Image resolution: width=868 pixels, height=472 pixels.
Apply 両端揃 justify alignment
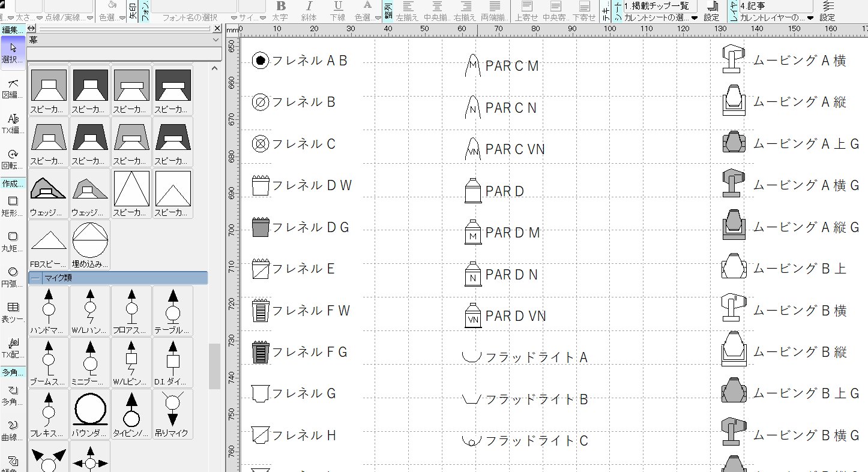coord(495,11)
